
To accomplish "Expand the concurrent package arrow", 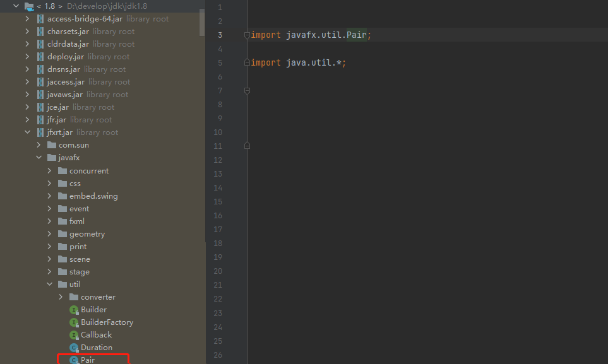I will coord(49,170).
